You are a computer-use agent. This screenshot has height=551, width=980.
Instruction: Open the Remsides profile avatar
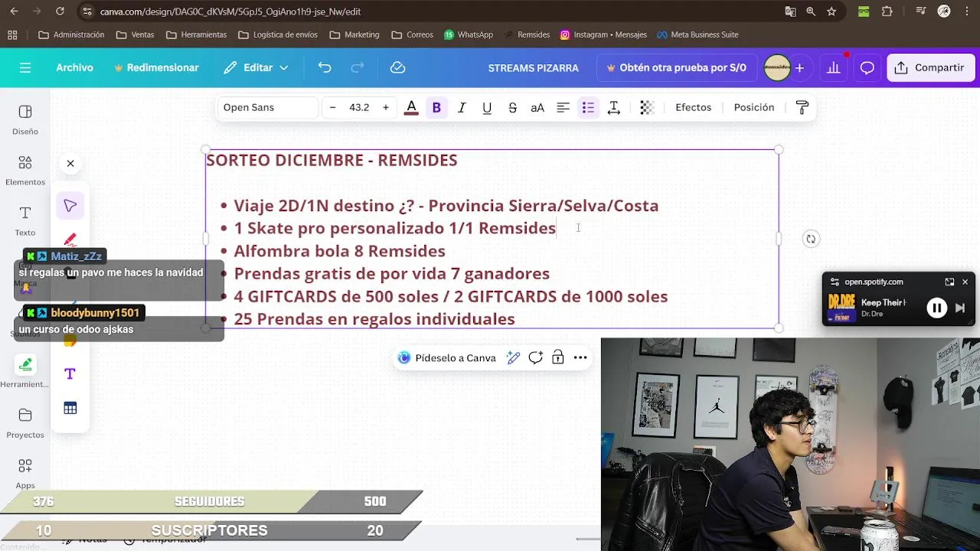pos(777,67)
